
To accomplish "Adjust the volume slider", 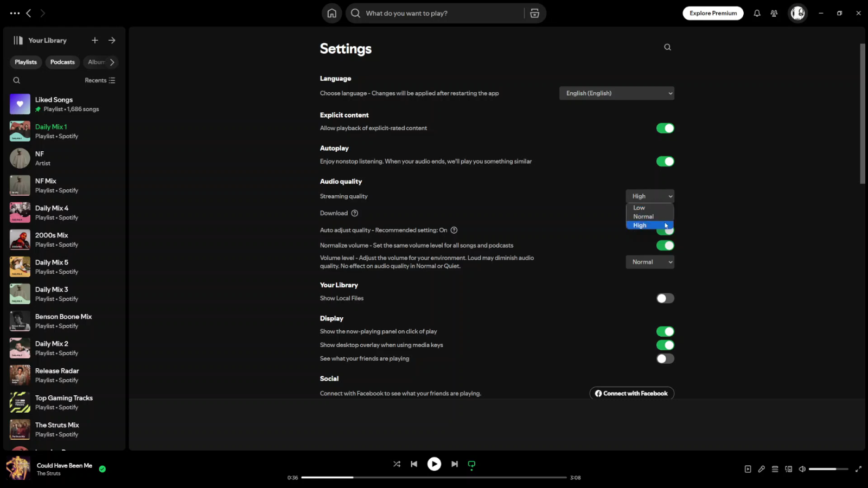I will [828, 469].
